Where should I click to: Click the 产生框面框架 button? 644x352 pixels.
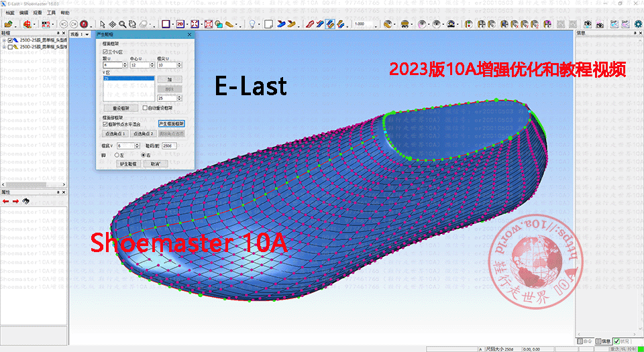[171, 124]
